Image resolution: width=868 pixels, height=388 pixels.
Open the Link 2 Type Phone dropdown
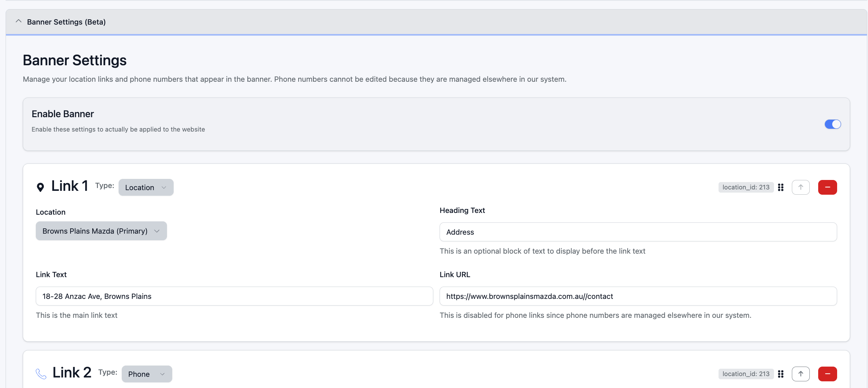point(147,374)
